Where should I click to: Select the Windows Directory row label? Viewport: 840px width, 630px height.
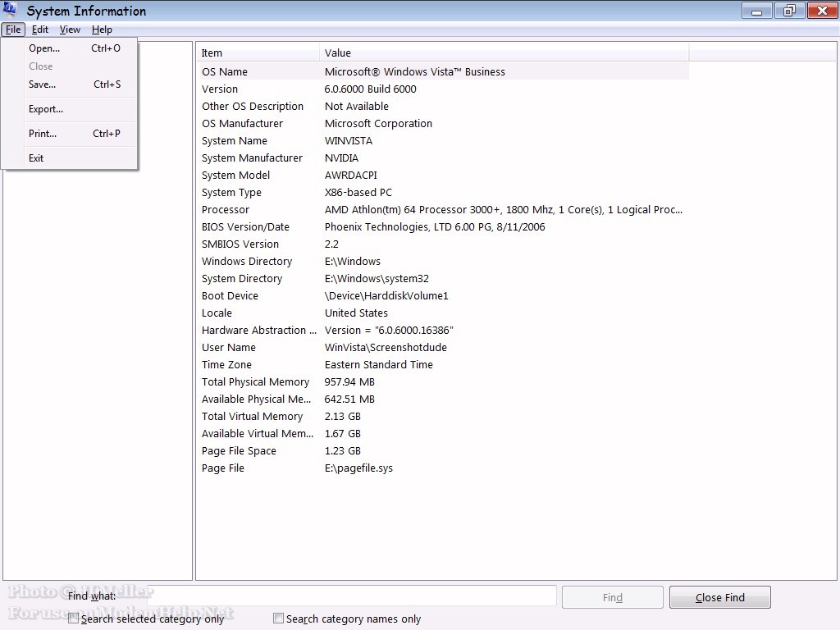pyautogui.click(x=247, y=262)
